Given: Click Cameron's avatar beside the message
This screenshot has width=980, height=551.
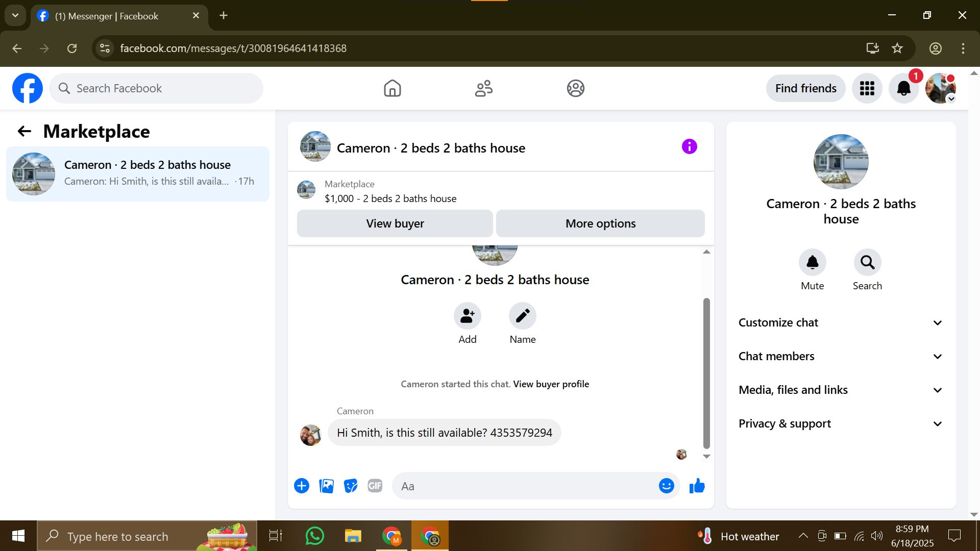Looking at the screenshot, I should [x=310, y=435].
